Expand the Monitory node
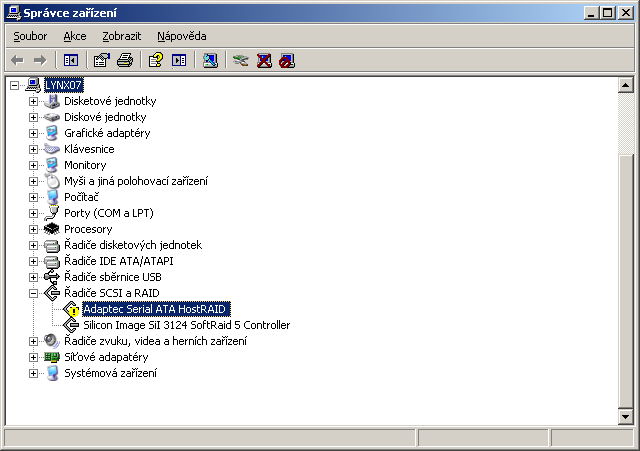 pyautogui.click(x=33, y=165)
